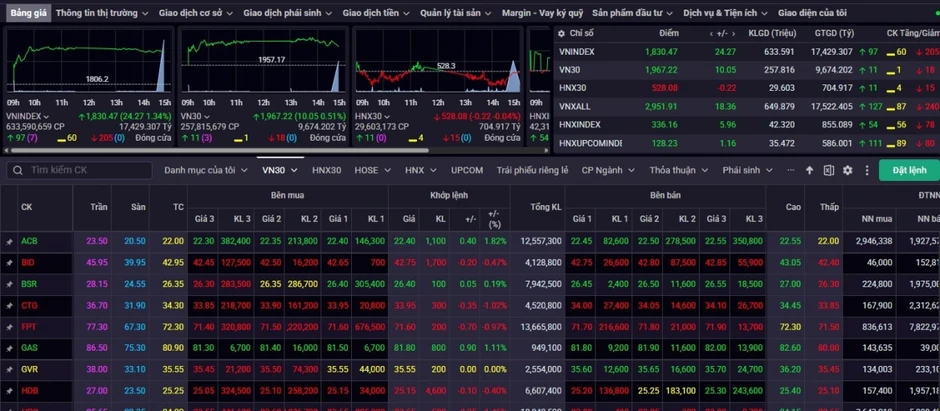Change the index on the HNX30 chart selector
Viewport: 940px width, 411px height.
(x=372, y=116)
